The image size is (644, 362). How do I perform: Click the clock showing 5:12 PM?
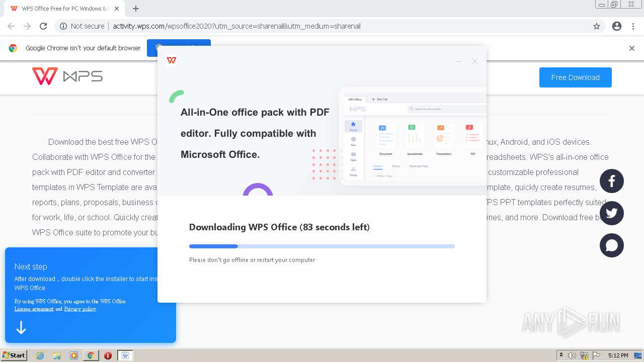point(618,355)
